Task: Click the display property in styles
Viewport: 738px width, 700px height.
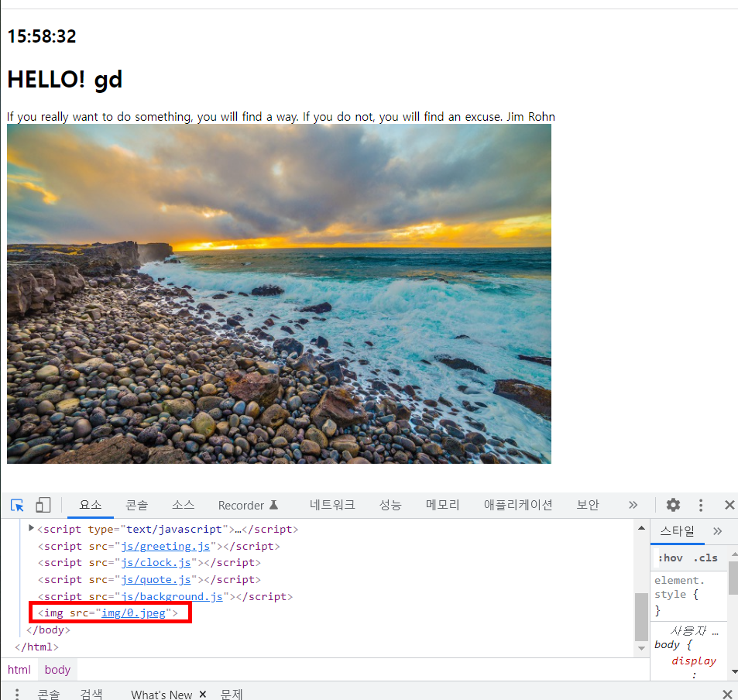Action: pos(694,661)
